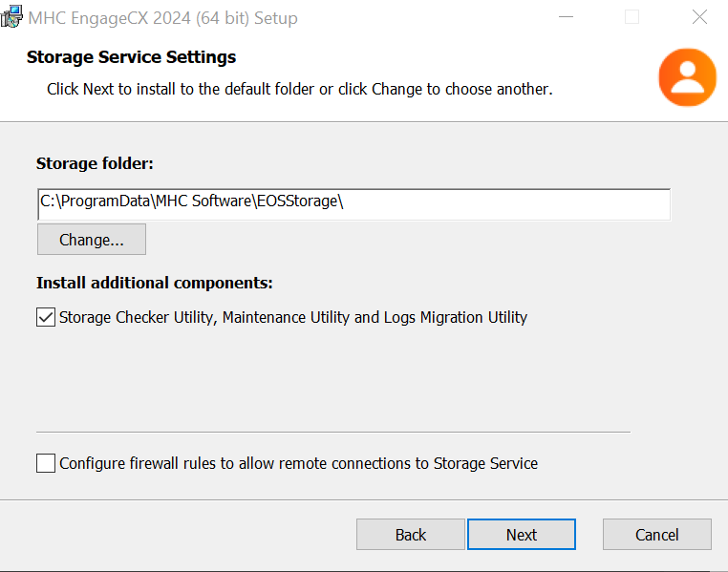
Task: Click the Next button
Action: click(x=522, y=535)
